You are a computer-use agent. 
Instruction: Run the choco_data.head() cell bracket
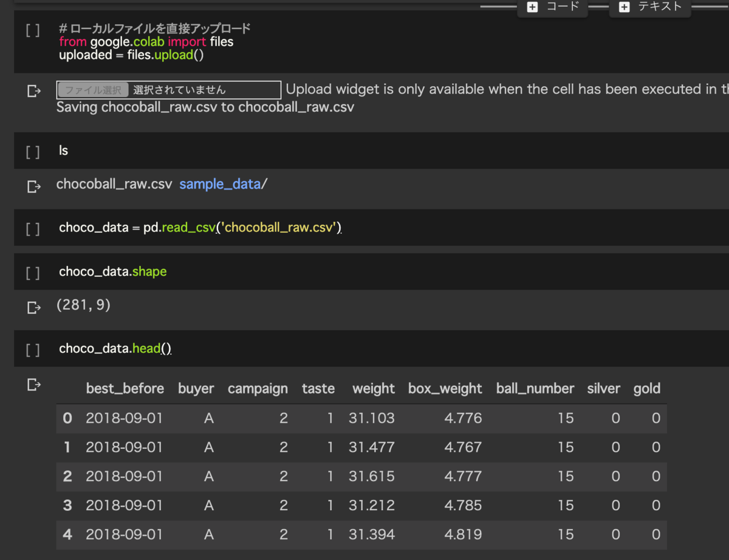[33, 349]
